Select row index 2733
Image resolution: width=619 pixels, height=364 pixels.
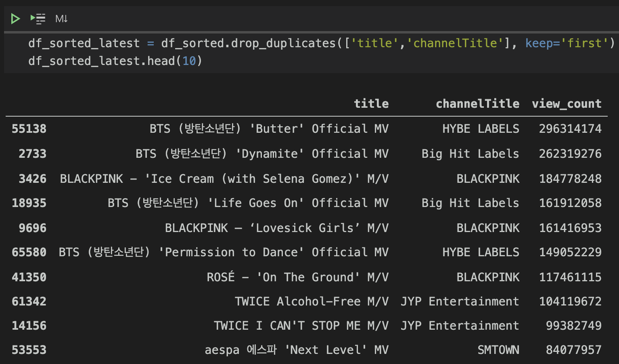33,154
